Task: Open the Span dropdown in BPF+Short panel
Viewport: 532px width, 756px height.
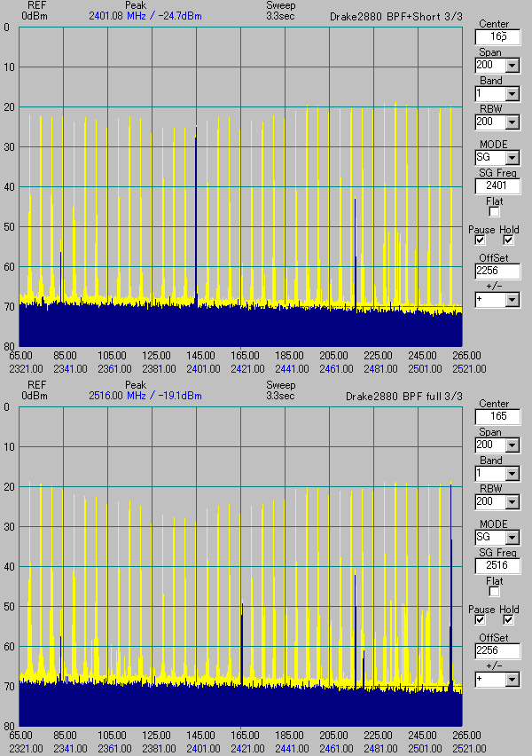Action: [x=512, y=66]
